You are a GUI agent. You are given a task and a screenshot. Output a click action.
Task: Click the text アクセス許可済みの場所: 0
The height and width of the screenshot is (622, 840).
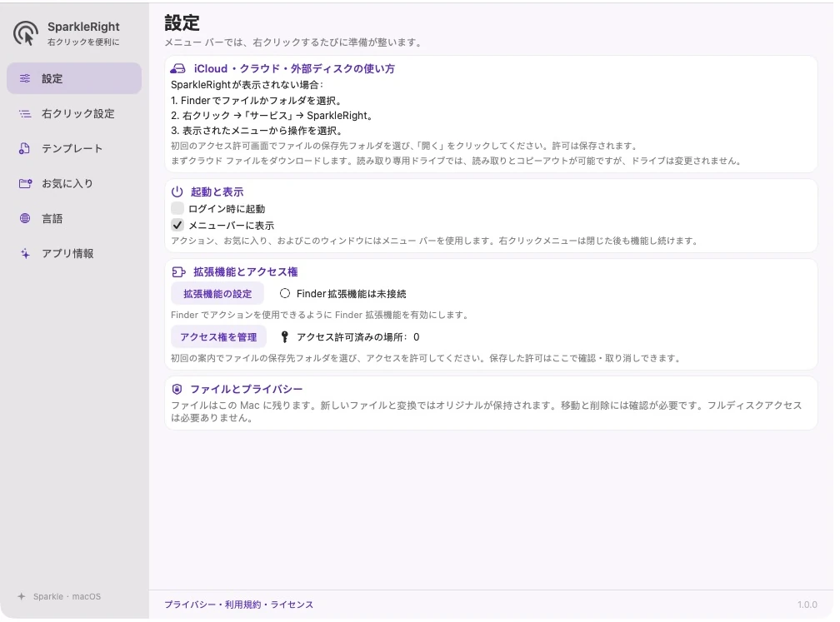pyautogui.click(x=357, y=336)
